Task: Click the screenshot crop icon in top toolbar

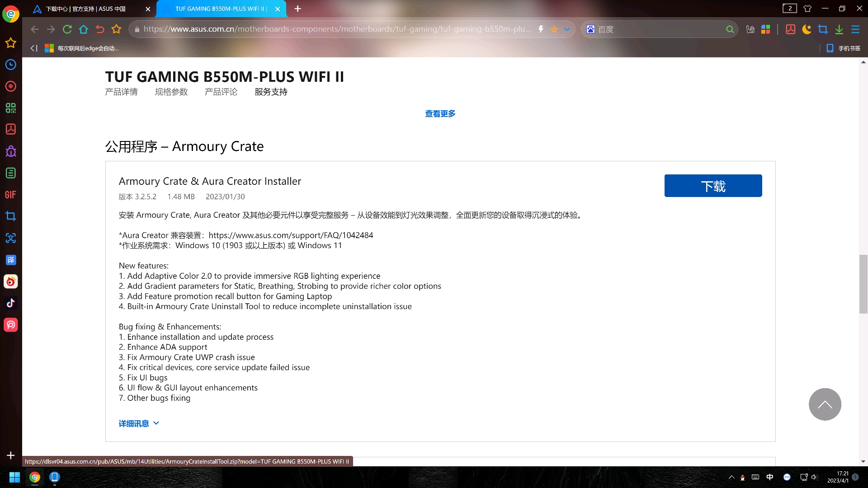Action: coord(823,29)
